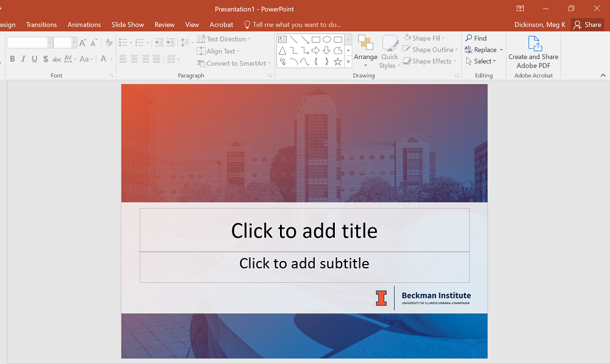Choose the Rounded Rectangle shape
This screenshot has height=364, width=610.
click(338, 39)
